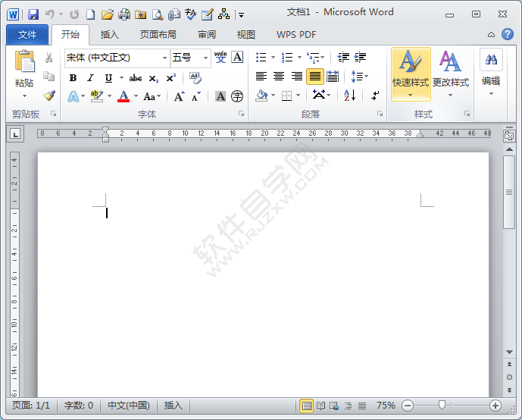Open the Paste options dropdown arrow
Viewport: 522px width, 420px height.
(24, 96)
